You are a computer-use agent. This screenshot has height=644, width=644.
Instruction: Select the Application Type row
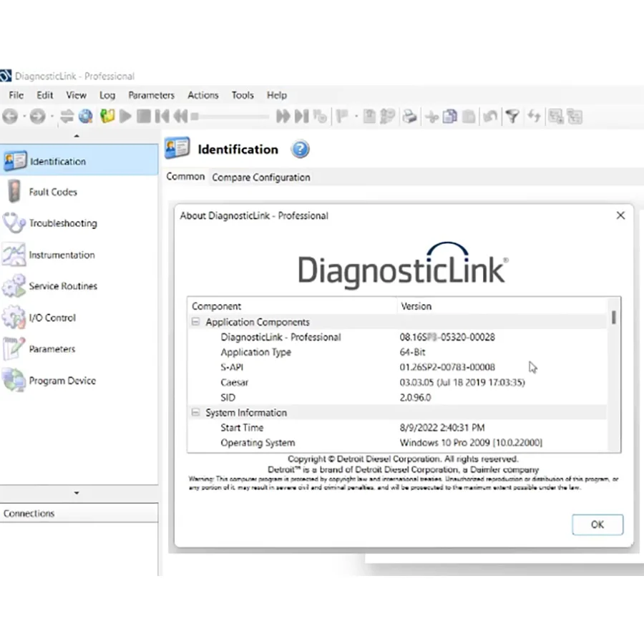click(x=397, y=352)
